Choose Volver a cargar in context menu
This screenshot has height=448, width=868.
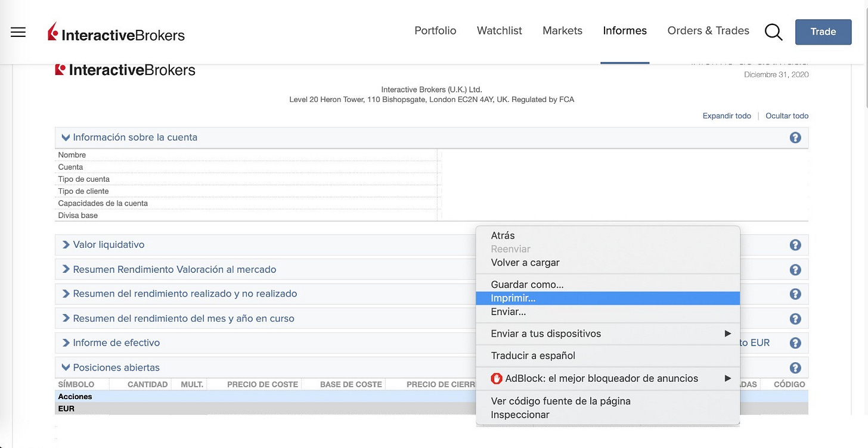pos(607,263)
